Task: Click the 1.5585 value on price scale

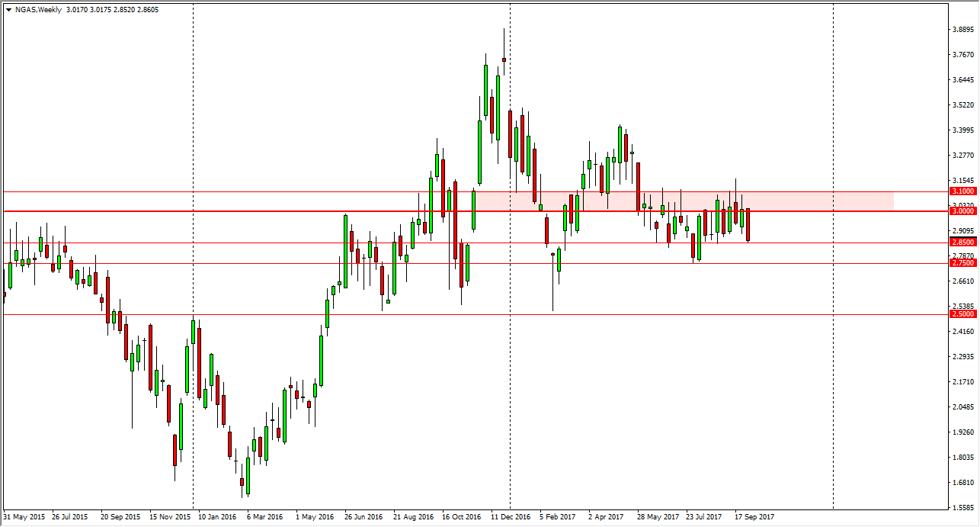Action: 963,507
